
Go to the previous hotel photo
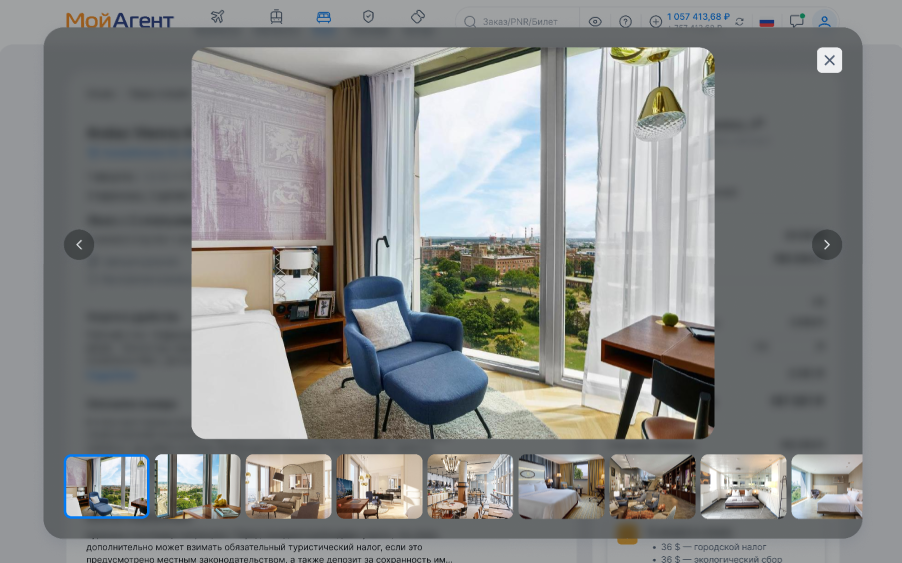(79, 244)
